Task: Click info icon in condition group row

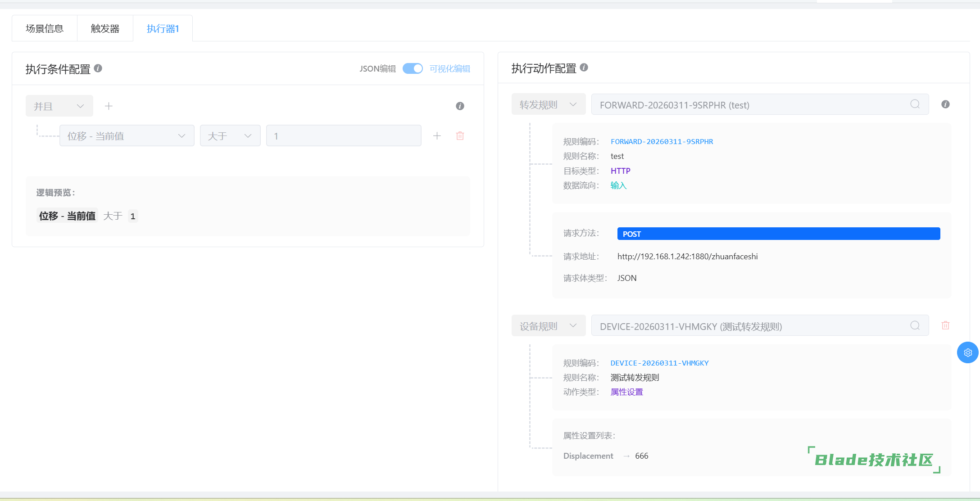Action: tap(460, 106)
